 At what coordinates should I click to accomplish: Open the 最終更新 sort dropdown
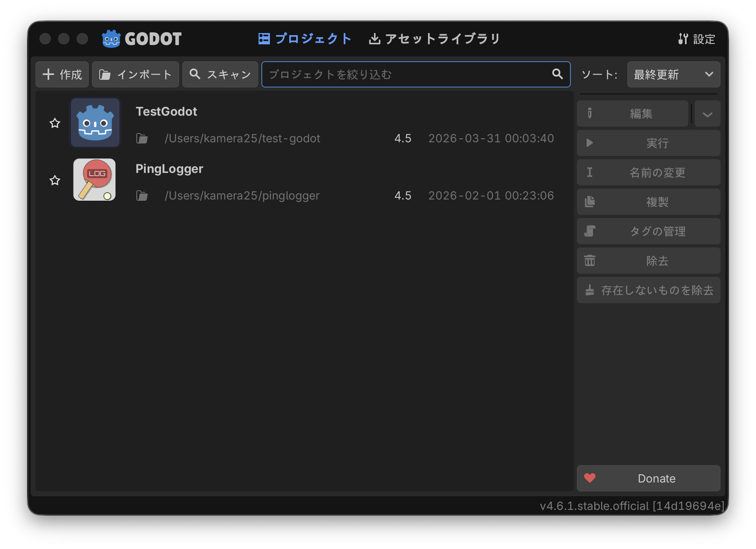coord(674,75)
